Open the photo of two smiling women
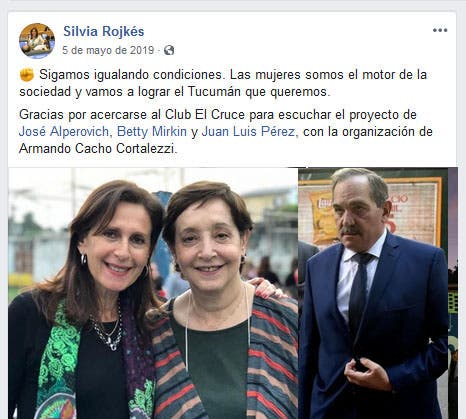The image size is (466, 419). (153, 293)
